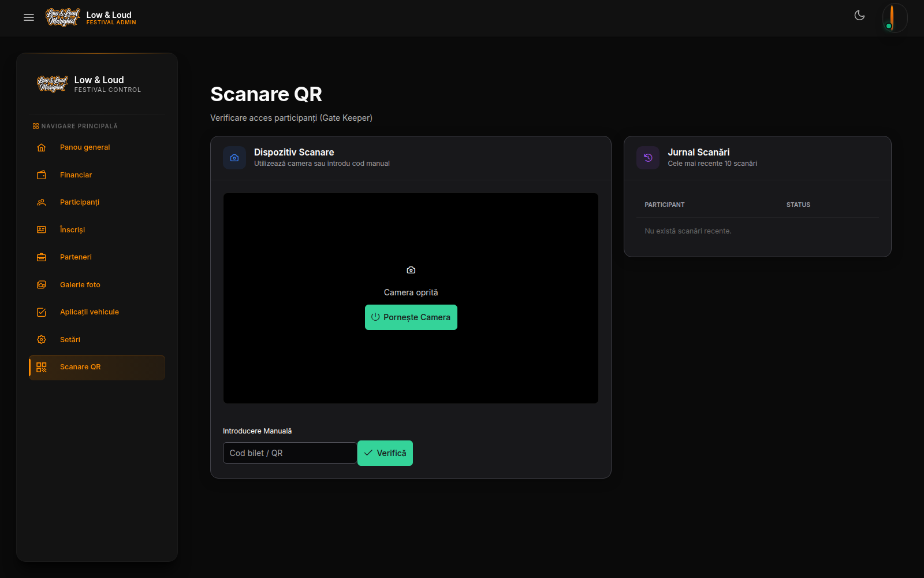This screenshot has height=578, width=924.
Task: Go to Financiar section
Action: coord(97,175)
